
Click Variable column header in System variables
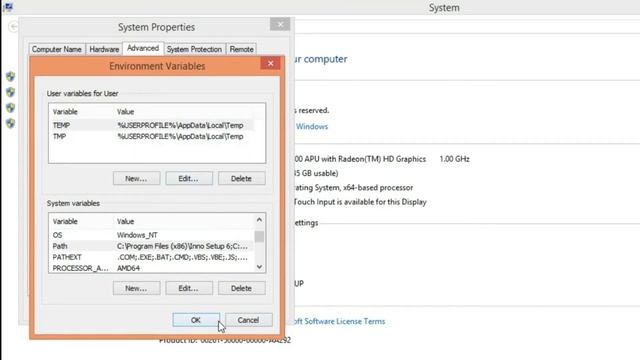coord(65,222)
